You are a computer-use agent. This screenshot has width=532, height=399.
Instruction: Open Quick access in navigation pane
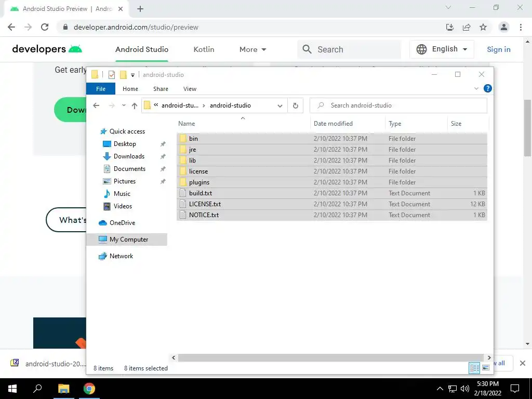[123, 131]
